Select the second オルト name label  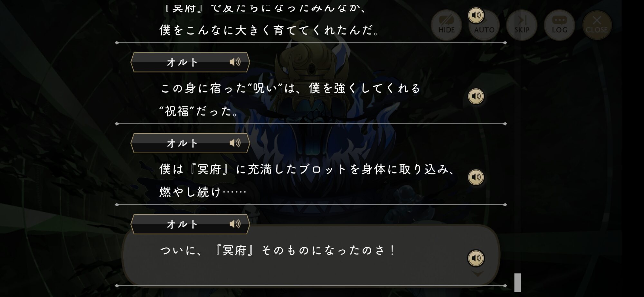pos(182,143)
